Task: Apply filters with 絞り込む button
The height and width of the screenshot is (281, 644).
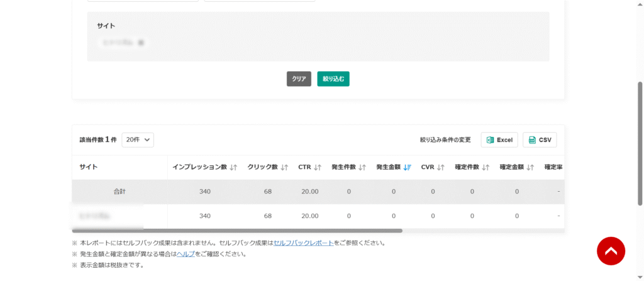Action: 333,79
